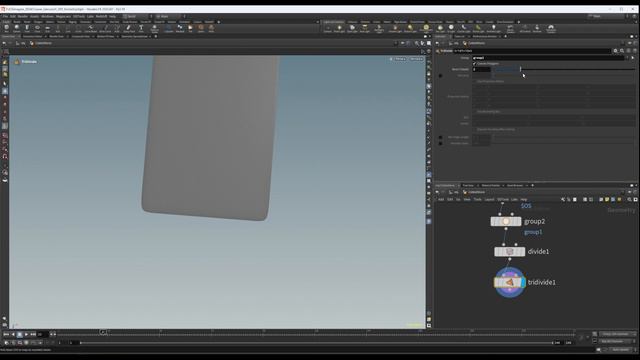Image resolution: width=640 pixels, height=360 pixels.
Task: Add a Gamepad Camera from the shelf
Action: (551, 28)
